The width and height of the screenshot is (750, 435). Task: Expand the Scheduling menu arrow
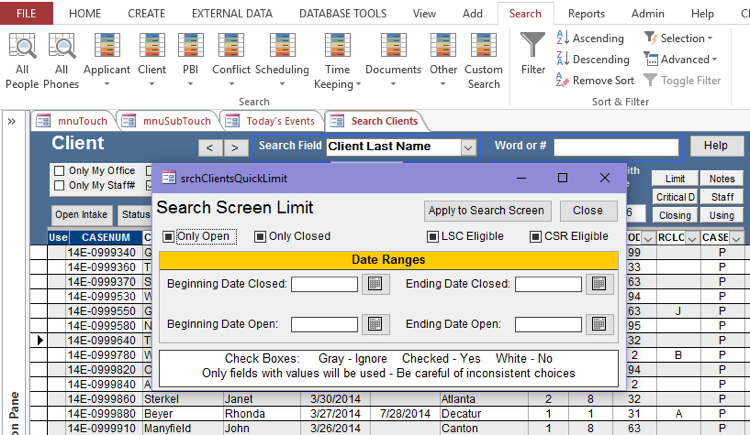(282, 84)
